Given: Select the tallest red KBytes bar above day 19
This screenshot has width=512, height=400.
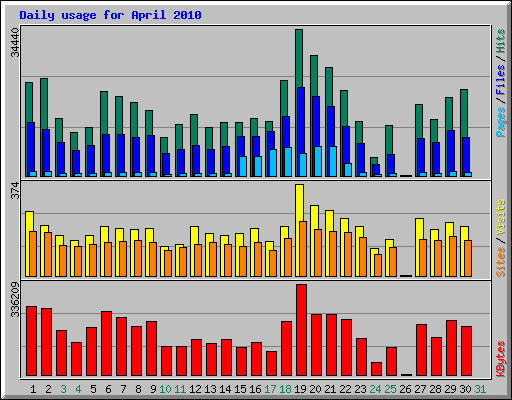Looking at the screenshot, I should click(x=301, y=330).
